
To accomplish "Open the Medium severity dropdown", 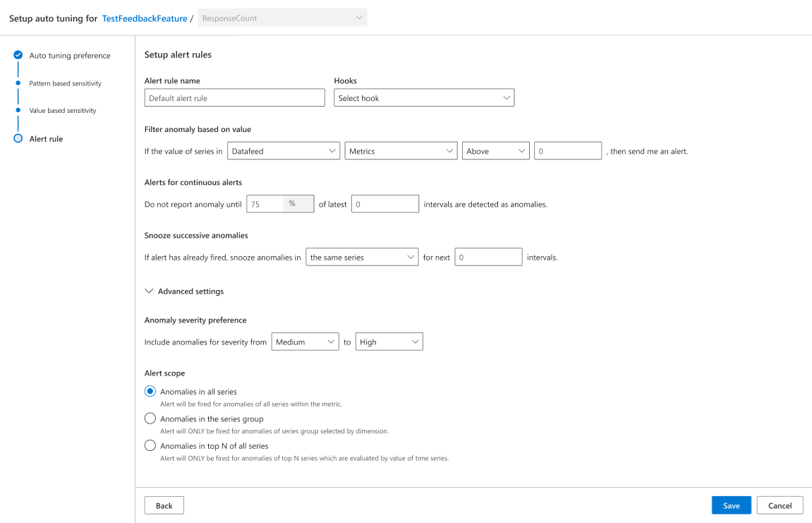I will coord(305,342).
